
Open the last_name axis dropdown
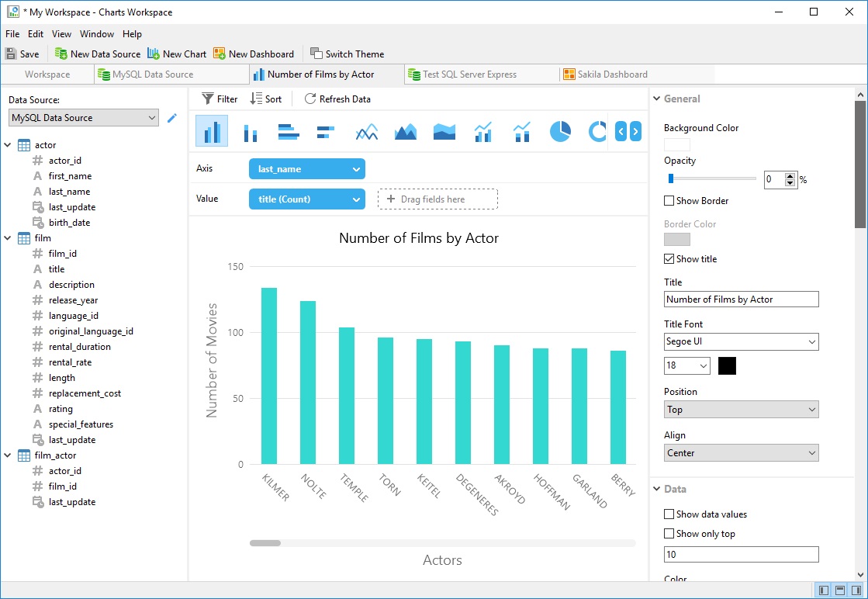pos(307,169)
